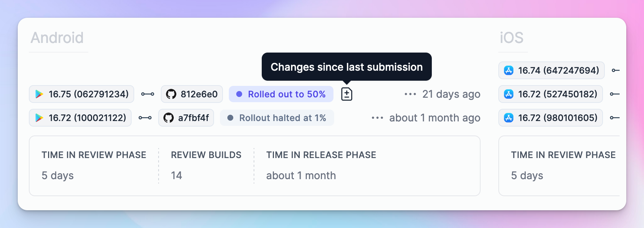644x228 pixels.
Task: Click the Rollout halted at 1% status badge
Action: pyautogui.click(x=277, y=118)
